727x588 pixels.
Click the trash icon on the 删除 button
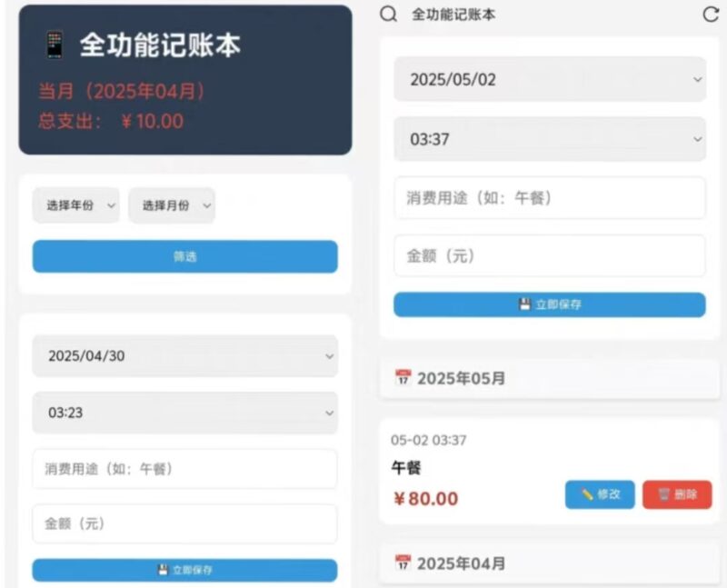click(x=665, y=494)
